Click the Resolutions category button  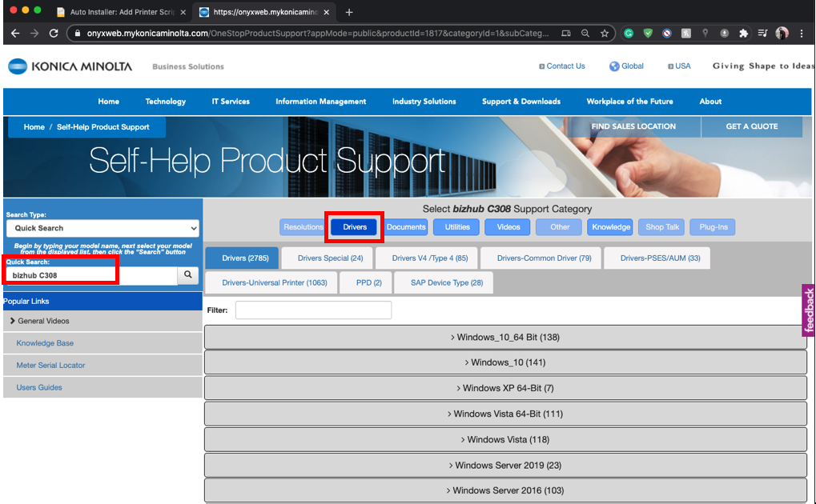[x=303, y=227]
